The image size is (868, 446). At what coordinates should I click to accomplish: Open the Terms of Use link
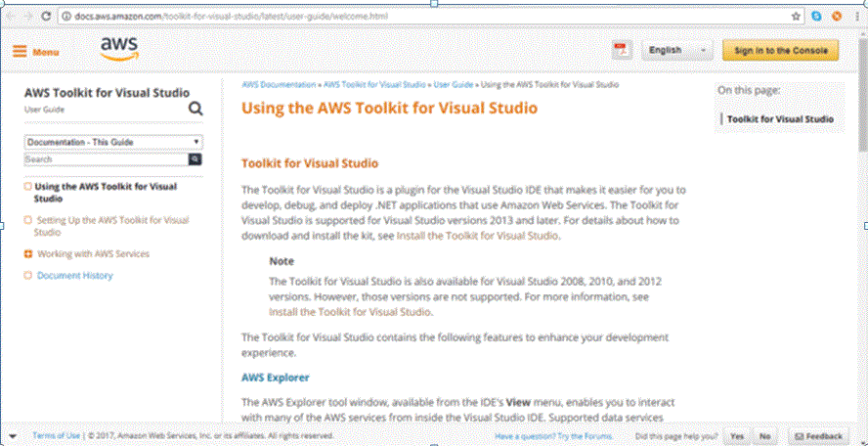56,435
